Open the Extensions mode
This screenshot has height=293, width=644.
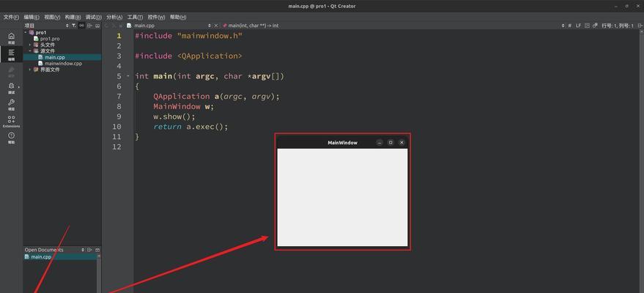point(11,121)
